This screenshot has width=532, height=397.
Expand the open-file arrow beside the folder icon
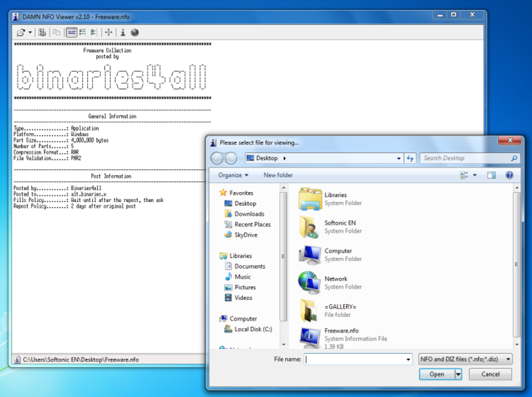30,32
